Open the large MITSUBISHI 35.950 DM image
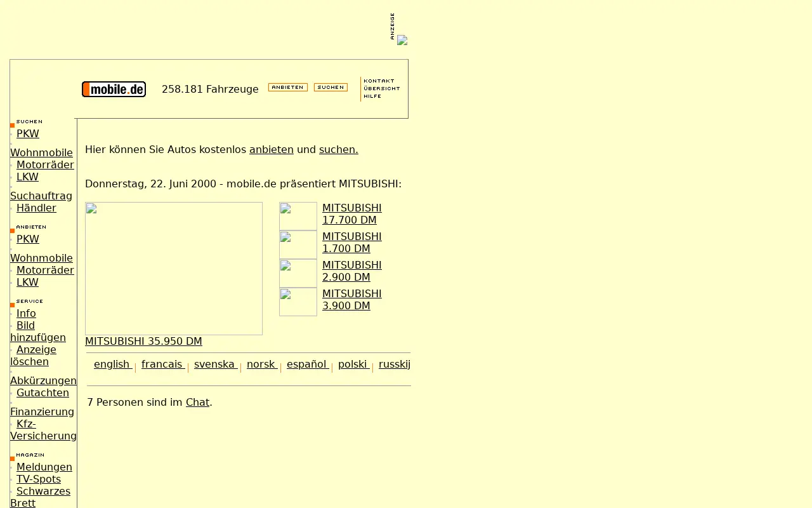 [x=174, y=269]
